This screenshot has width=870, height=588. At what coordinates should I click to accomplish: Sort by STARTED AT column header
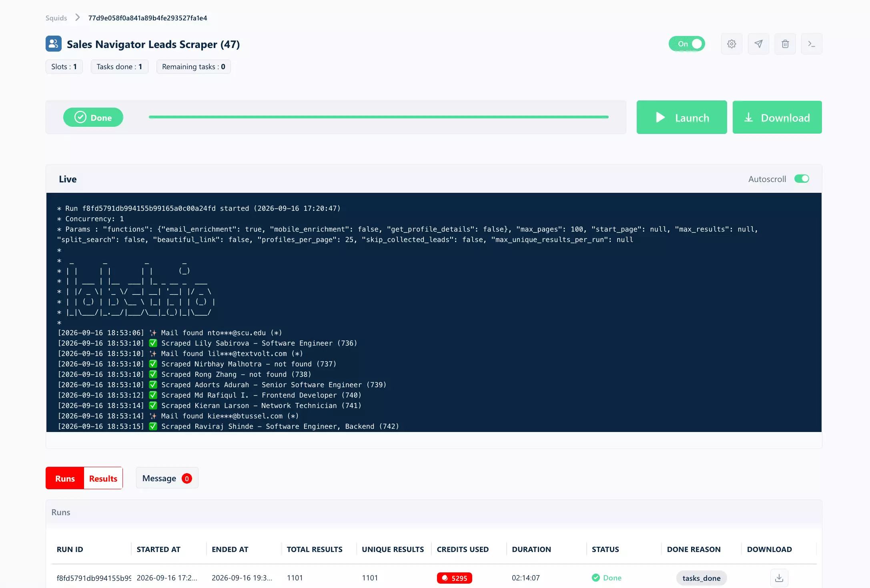click(158, 550)
